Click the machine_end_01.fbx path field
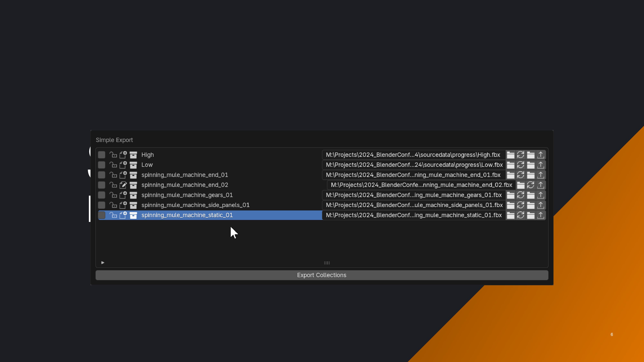This screenshot has height=362, width=644. point(414,175)
